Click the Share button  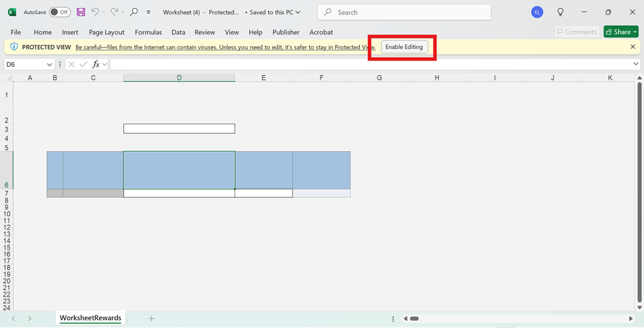pos(620,32)
